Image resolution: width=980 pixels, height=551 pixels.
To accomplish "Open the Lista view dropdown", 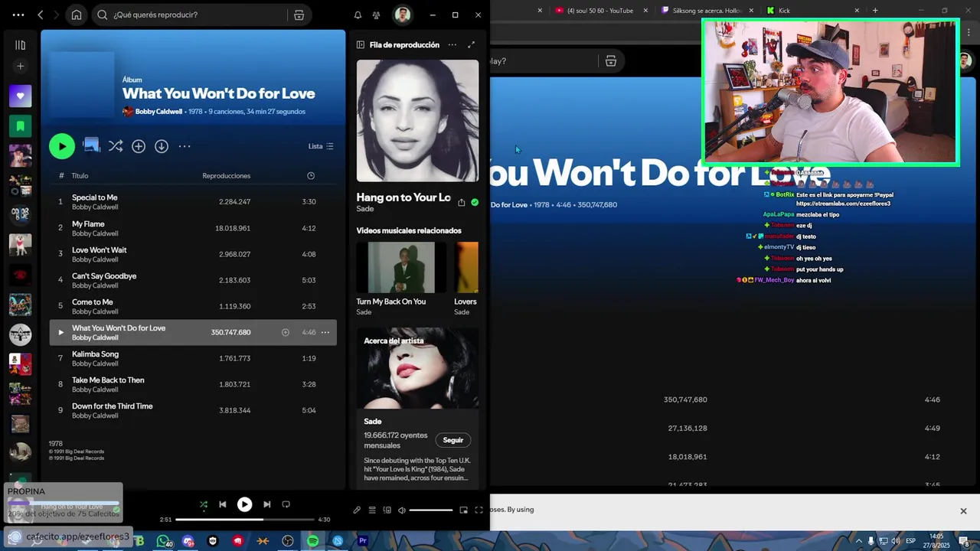I will tap(321, 146).
